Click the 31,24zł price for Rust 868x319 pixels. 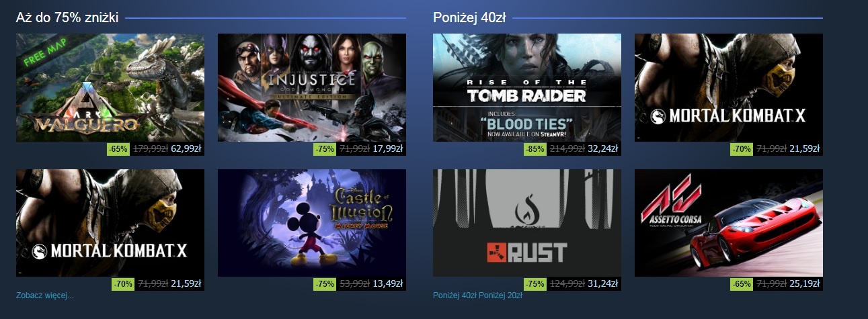(x=602, y=284)
